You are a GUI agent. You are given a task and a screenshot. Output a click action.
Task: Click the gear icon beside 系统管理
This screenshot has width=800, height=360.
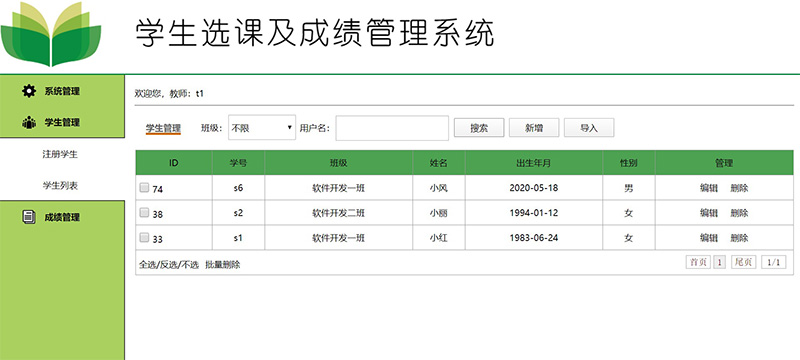pos(29,91)
